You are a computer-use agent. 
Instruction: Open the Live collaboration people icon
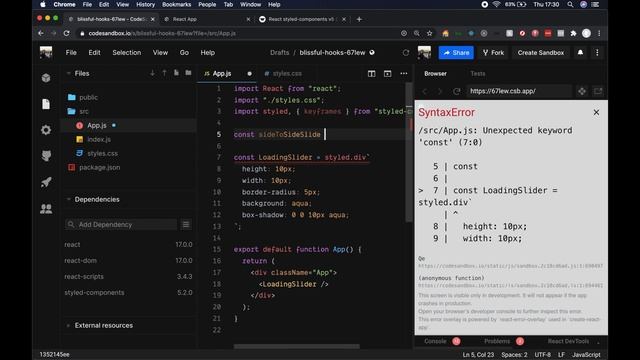(x=46, y=209)
